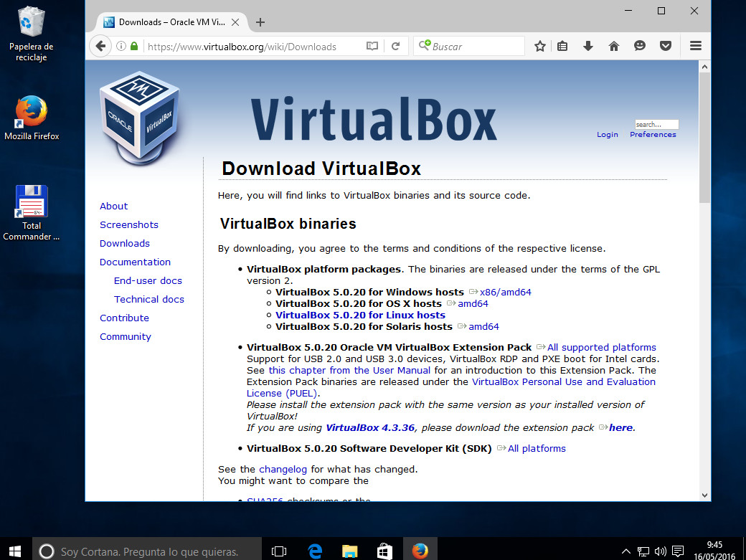Open the Downloads arrow panel

(x=588, y=46)
